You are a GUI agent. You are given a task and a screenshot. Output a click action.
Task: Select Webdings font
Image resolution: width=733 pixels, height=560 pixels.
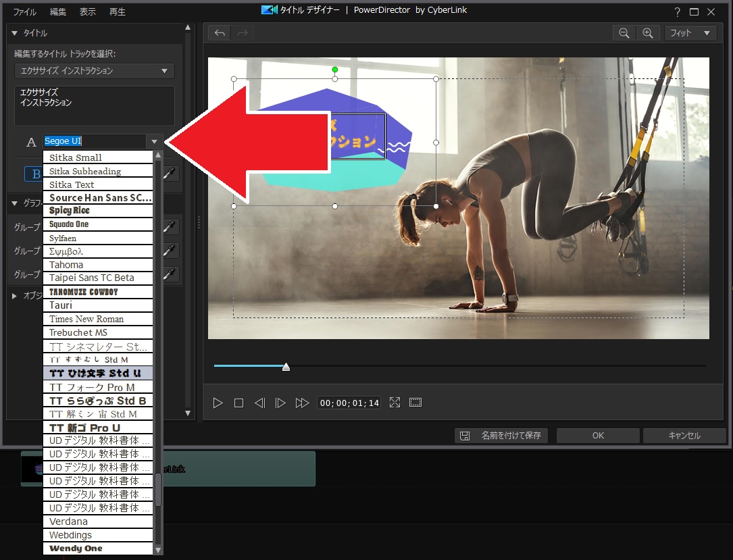tap(98, 535)
